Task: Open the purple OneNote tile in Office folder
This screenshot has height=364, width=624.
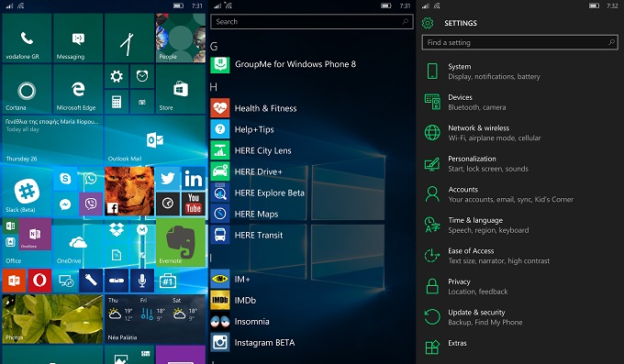Action: pos(35,235)
